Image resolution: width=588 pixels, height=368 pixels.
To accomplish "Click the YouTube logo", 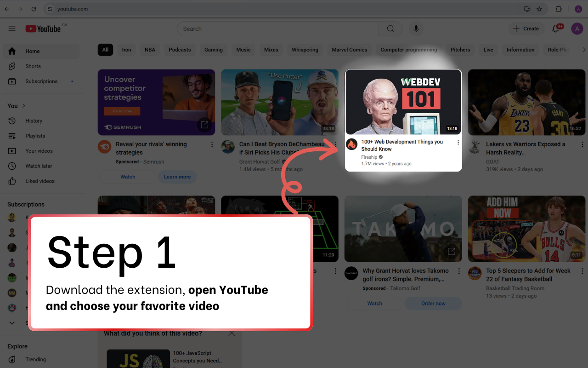I will pyautogui.click(x=43, y=29).
